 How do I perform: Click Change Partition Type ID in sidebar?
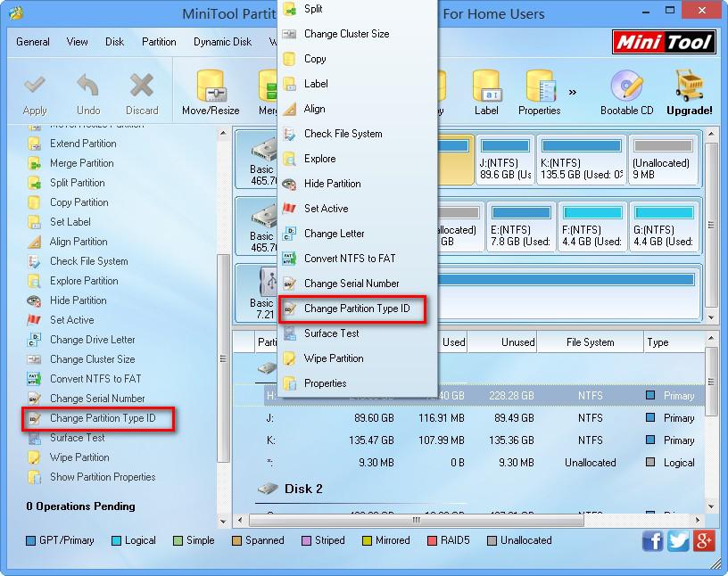tap(103, 418)
